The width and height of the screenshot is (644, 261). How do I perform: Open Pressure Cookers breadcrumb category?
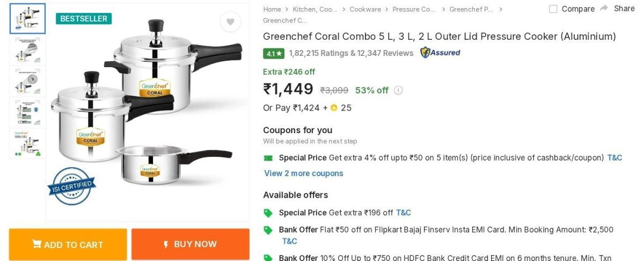pos(414,9)
